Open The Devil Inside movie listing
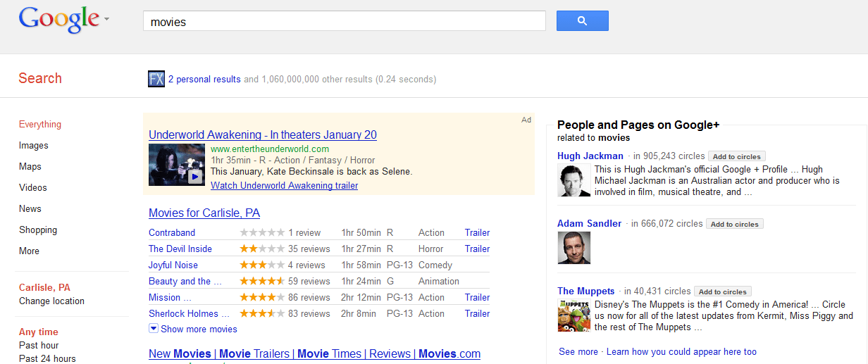 pos(180,249)
